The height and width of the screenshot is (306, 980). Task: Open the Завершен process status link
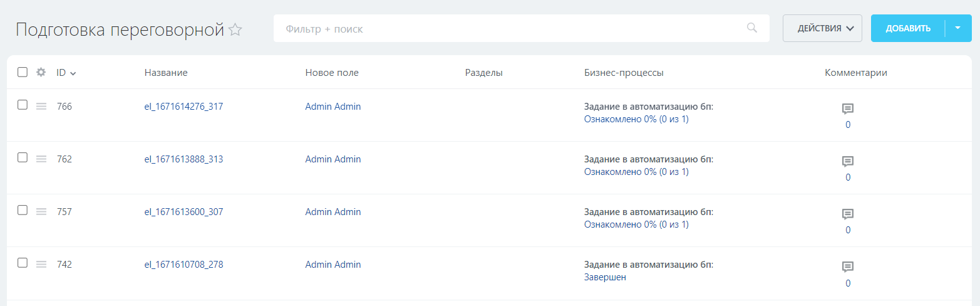[605, 277]
